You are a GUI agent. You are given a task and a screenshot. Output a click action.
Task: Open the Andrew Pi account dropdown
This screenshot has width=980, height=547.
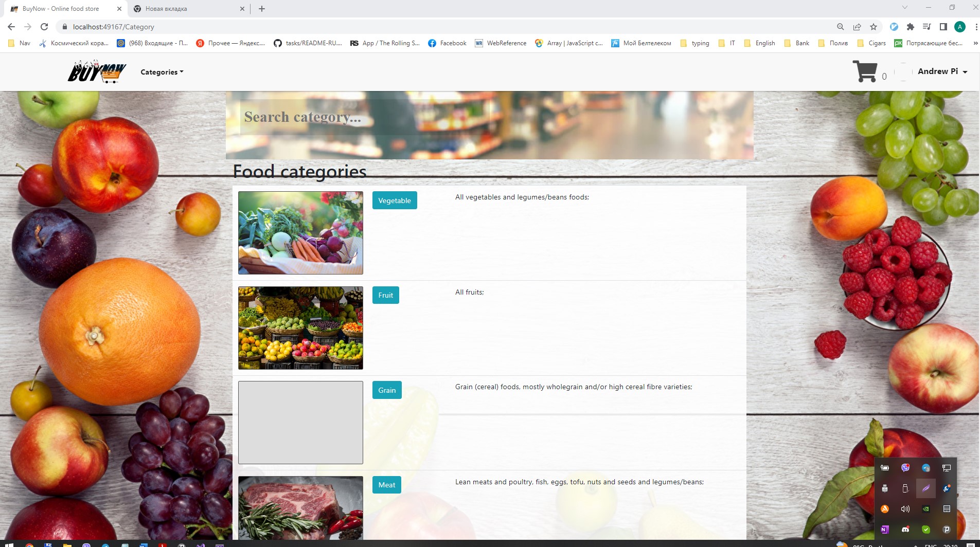(x=941, y=71)
